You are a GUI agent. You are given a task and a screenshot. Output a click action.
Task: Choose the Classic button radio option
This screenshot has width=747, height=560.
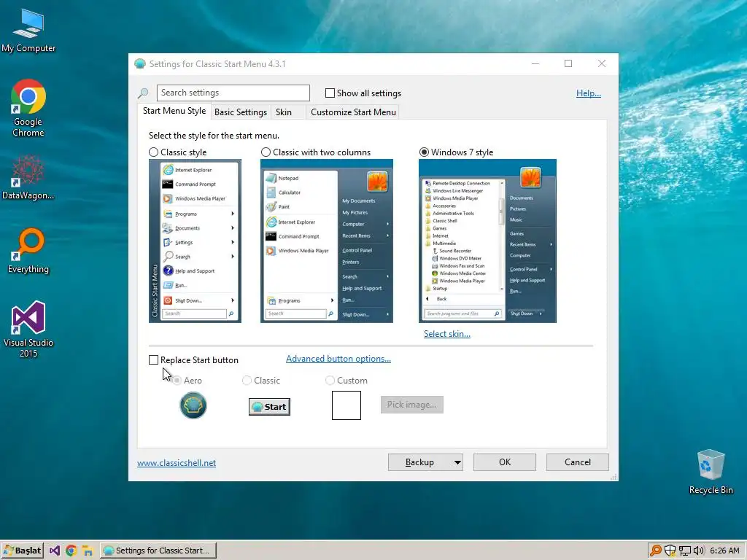[247, 381]
